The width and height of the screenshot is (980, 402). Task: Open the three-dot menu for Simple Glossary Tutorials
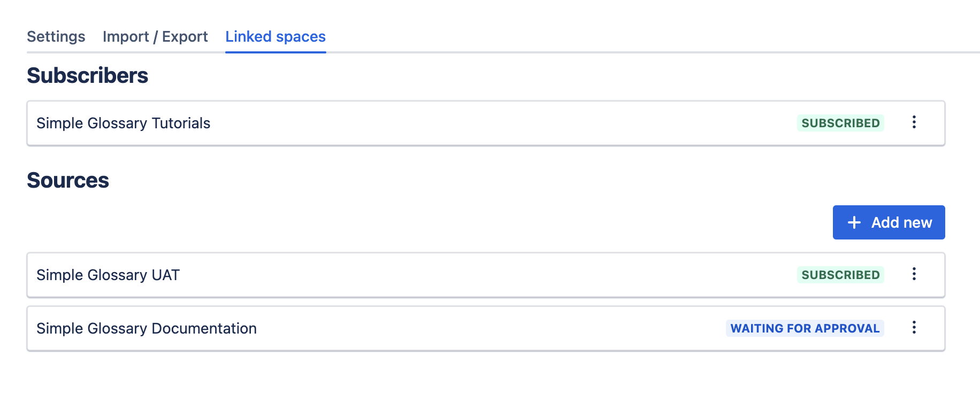(914, 122)
